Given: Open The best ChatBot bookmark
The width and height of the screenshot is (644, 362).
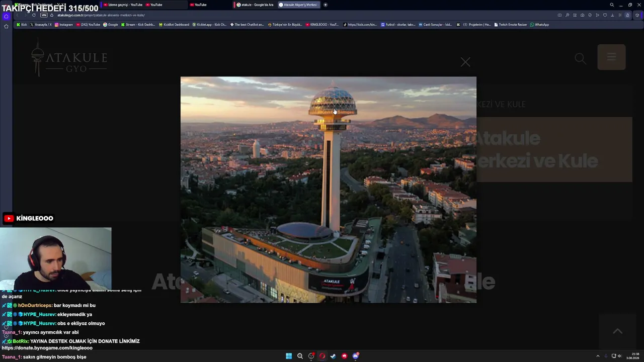Looking at the screenshot, I should point(247,25).
